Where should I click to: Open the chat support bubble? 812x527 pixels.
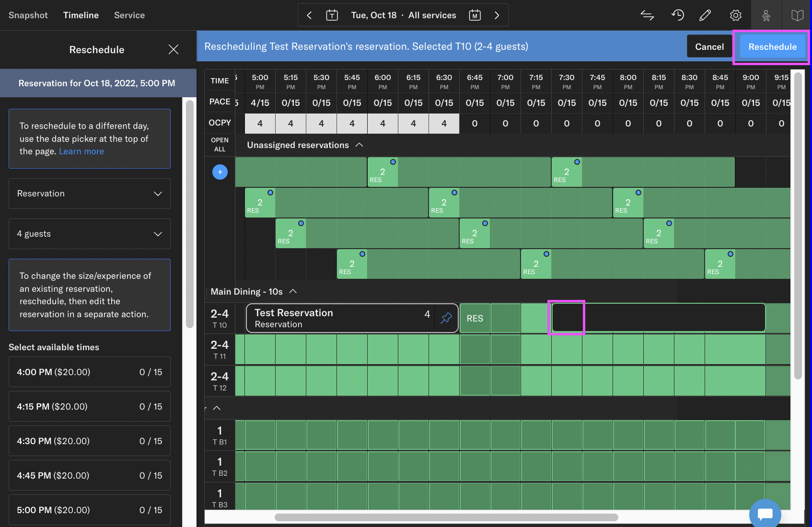765,514
